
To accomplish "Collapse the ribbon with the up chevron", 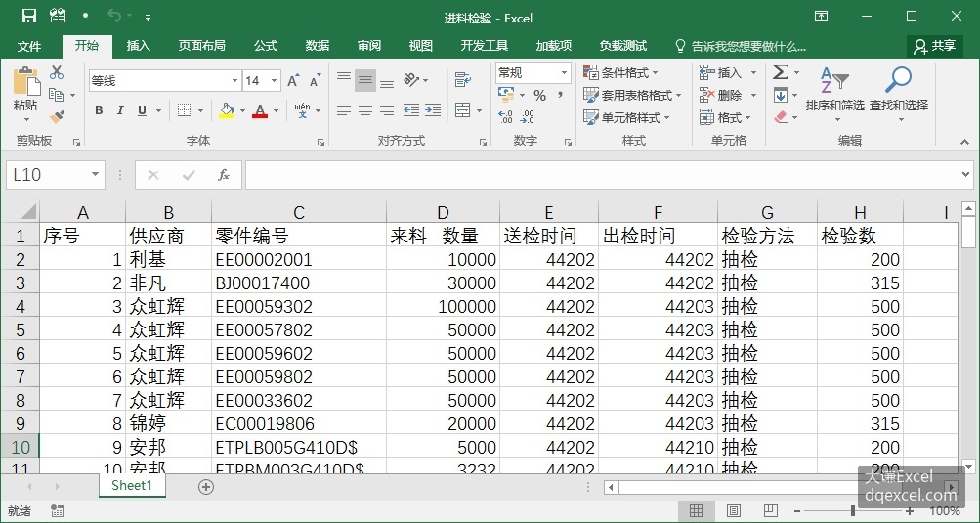I will click(x=965, y=143).
